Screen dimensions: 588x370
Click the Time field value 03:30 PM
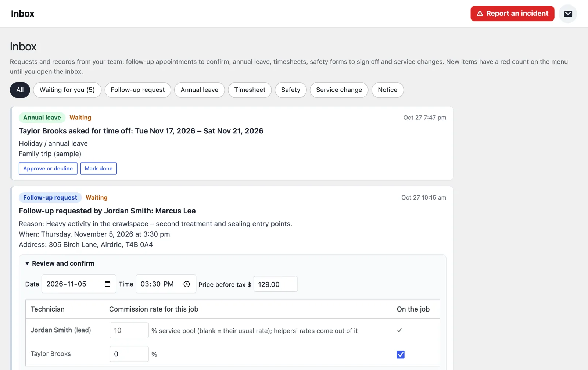tap(157, 284)
